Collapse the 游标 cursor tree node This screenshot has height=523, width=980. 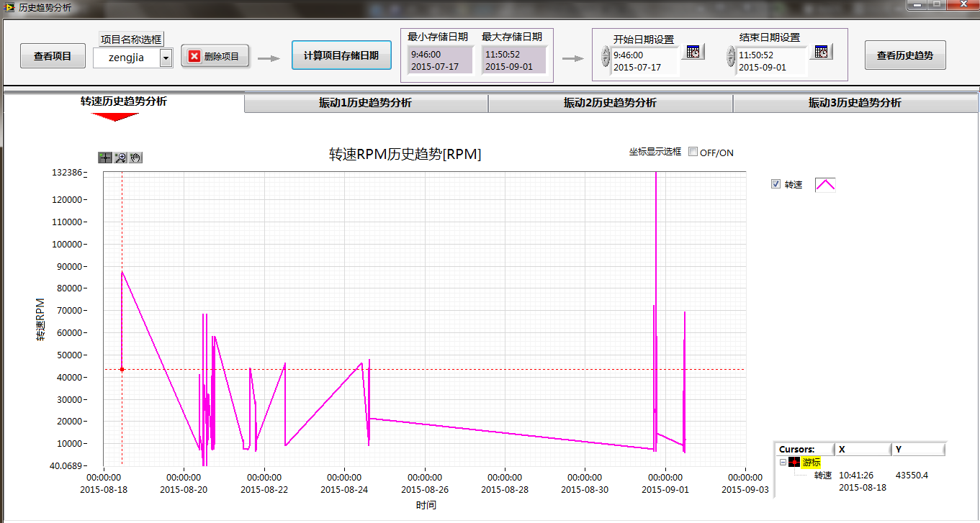tap(783, 463)
